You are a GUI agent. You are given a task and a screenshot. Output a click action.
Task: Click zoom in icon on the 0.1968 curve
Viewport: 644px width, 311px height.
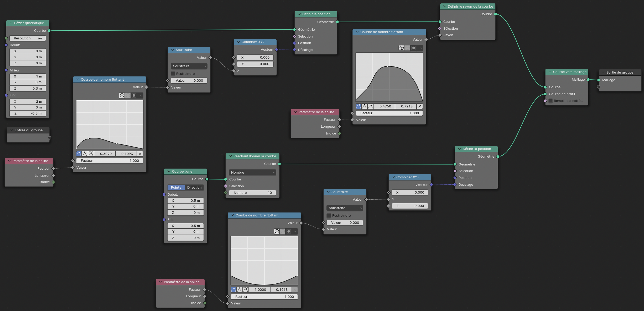277,231
